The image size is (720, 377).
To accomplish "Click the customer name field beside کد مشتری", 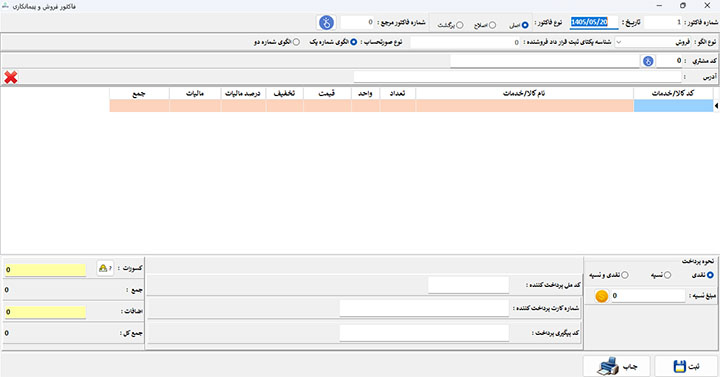I will point(545,61).
